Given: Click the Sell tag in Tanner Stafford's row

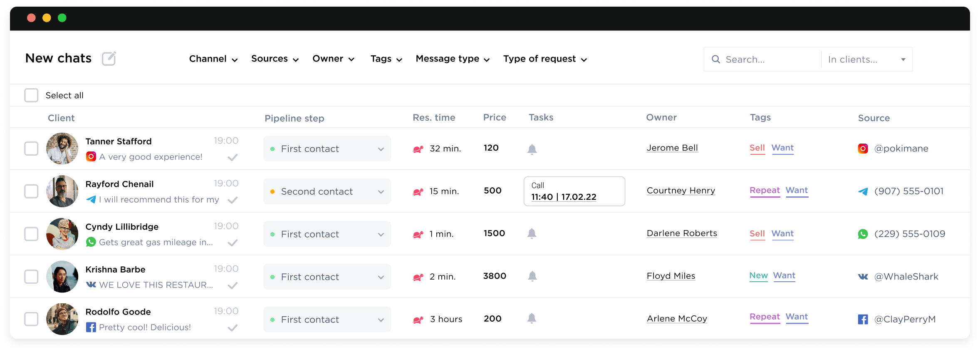Looking at the screenshot, I should (x=757, y=148).
